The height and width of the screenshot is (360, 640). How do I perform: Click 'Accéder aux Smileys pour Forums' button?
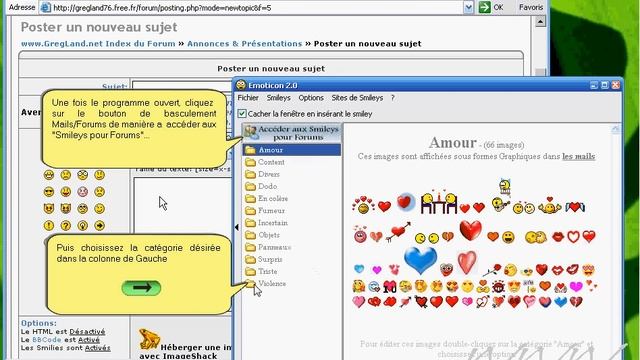click(x=292, y=133)
